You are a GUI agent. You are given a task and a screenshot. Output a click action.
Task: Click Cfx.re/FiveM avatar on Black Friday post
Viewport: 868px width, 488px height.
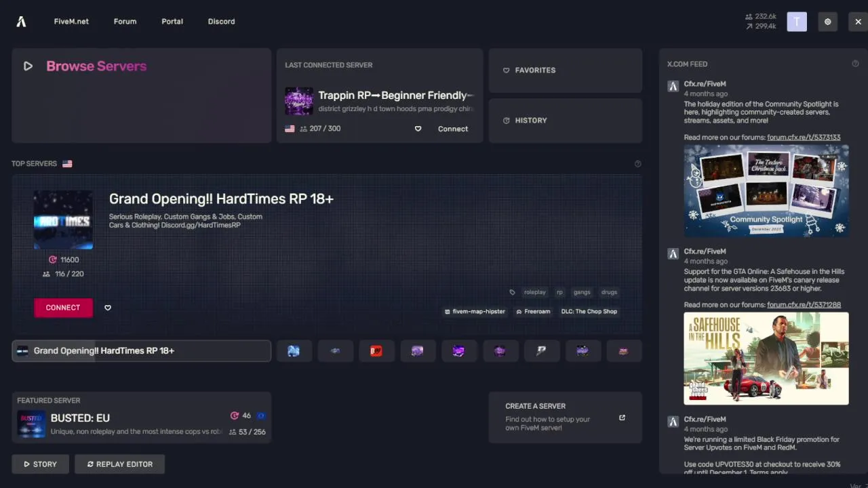tap(673, 421)
